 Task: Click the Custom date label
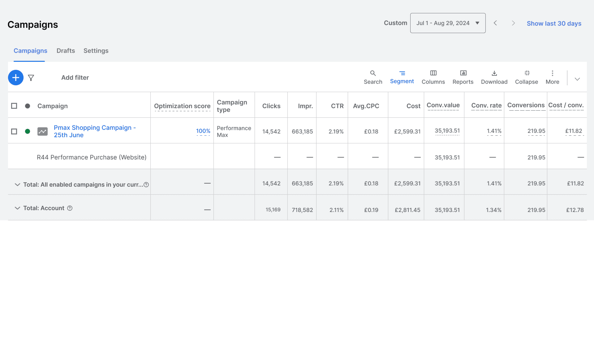click(395, 23)
